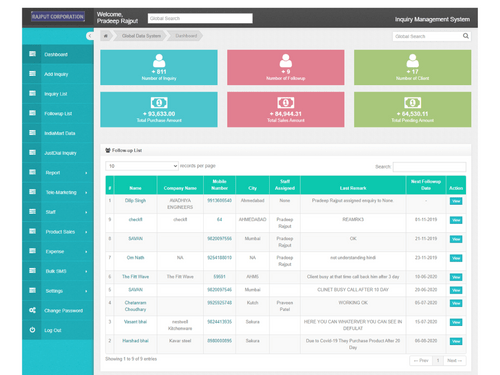
Task: Click the money icon on Total Pending Amount card
Action: (x=413, y=103)
